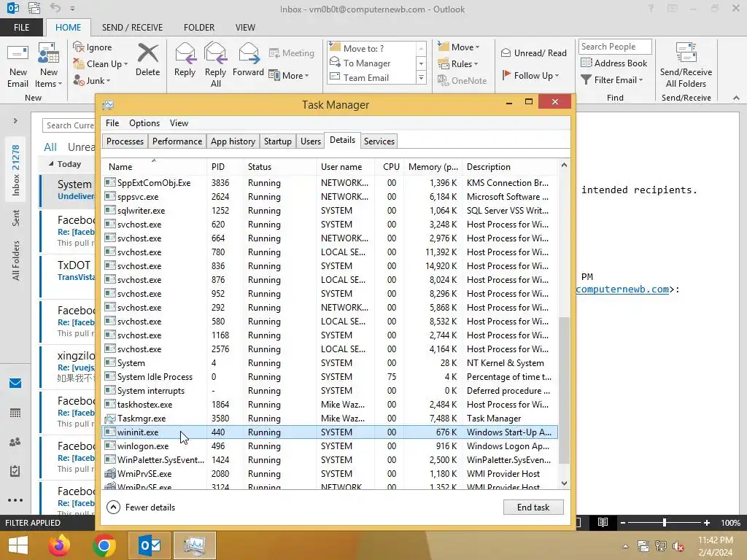This screenshot has height=560, width=747.
Task: Click the End task button
Action: click(533, 507)
